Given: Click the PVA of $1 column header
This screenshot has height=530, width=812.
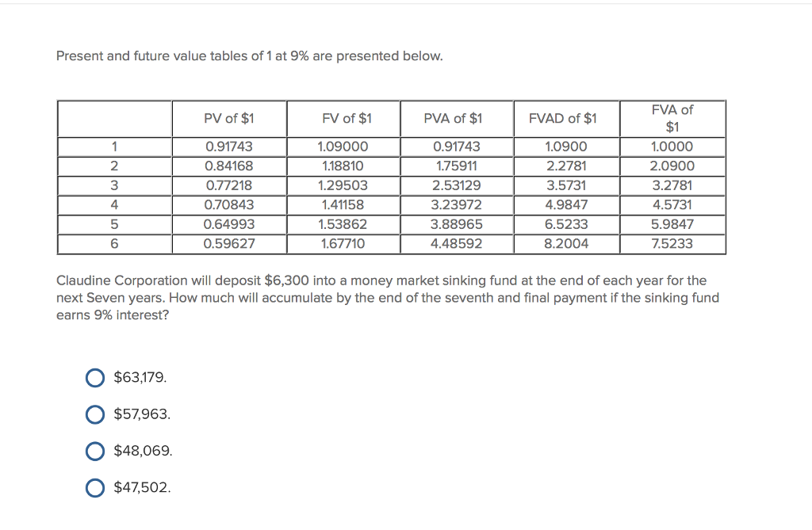Looking at the screenshot, I should (x=453, y=119).
